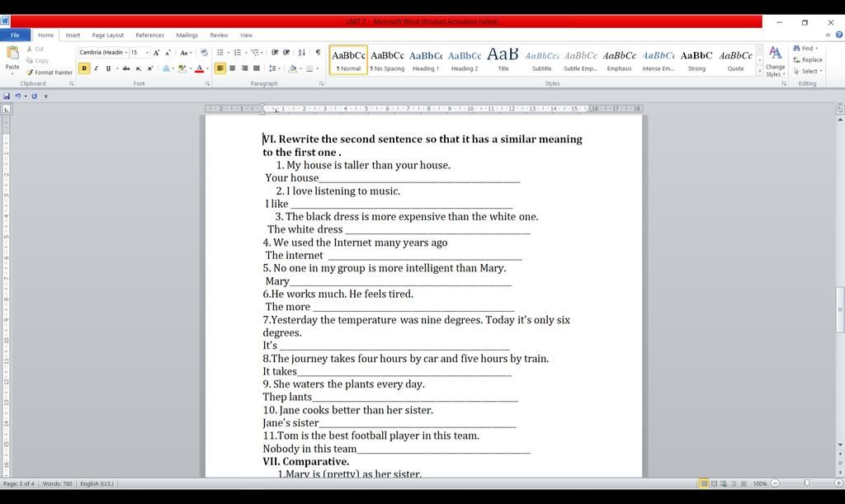Open the Word Help question mark

[838, 35]
